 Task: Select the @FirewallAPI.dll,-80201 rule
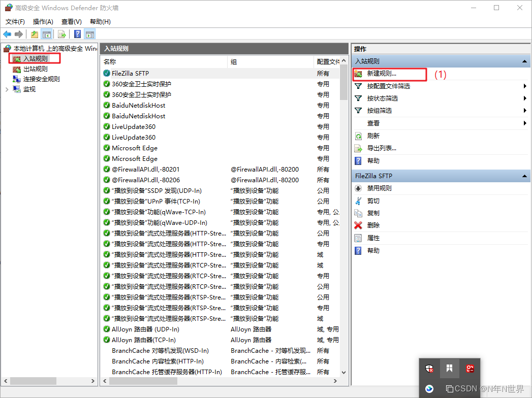pyautogui.click(x=221, y=170)
